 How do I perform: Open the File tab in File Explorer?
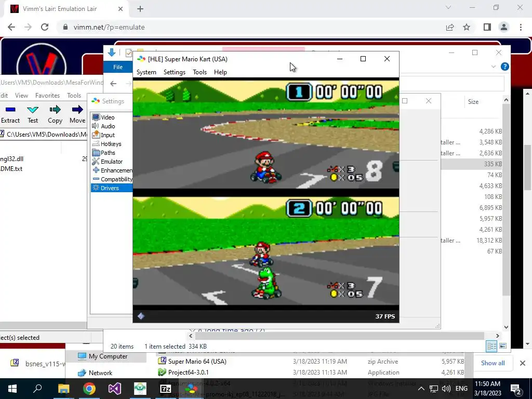118,67
